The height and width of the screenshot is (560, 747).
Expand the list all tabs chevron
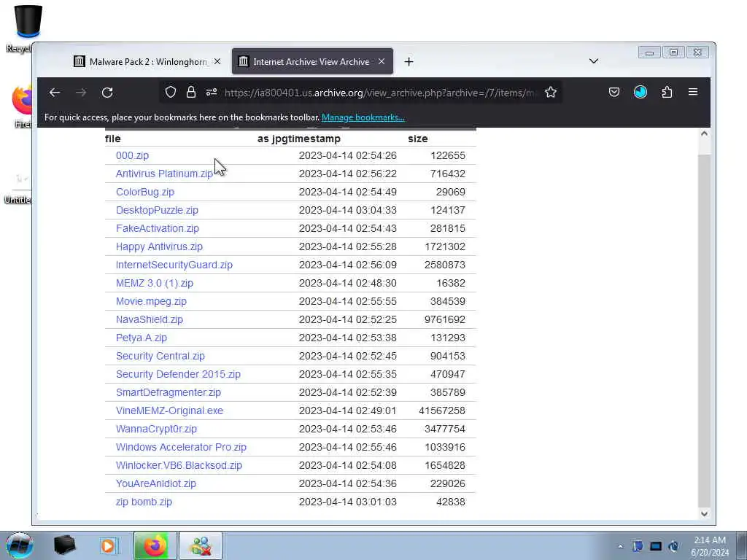coord(594,61)
